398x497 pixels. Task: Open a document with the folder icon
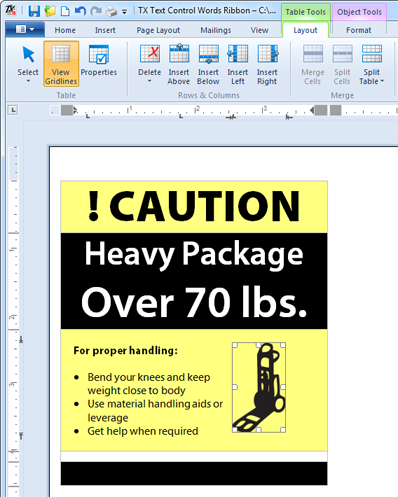[x=50, y=11]
